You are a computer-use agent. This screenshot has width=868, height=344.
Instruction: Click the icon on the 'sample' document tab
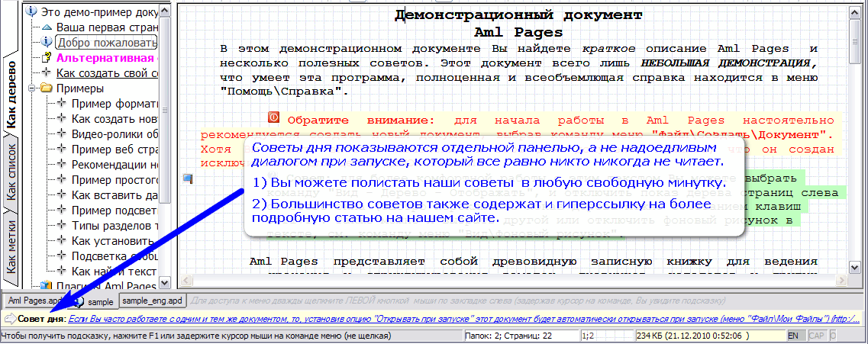[x=79, y=301]
